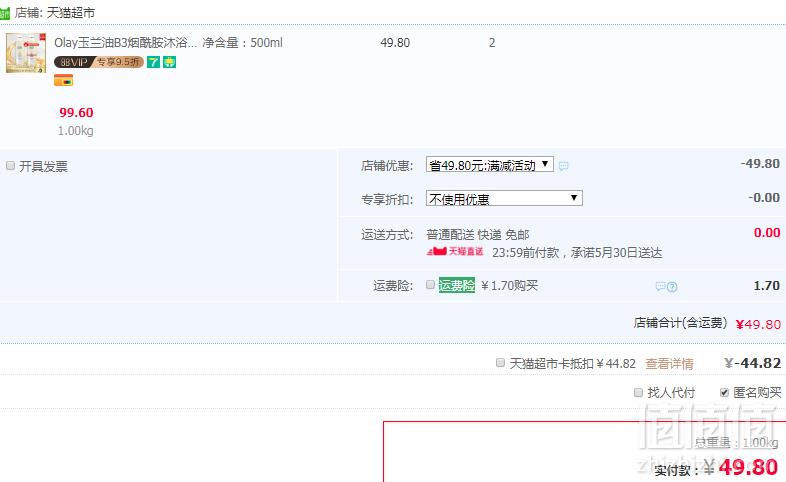Open the 专享折扣 dropdown showing 不使用优惠

(x=504, y=198)
